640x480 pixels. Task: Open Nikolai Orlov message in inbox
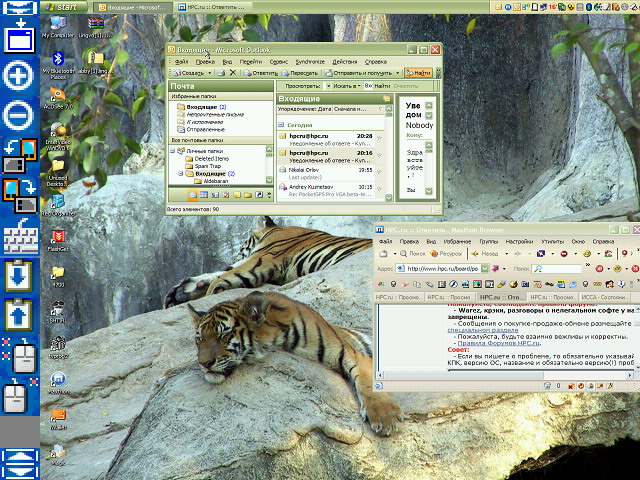tap(325, 173)
